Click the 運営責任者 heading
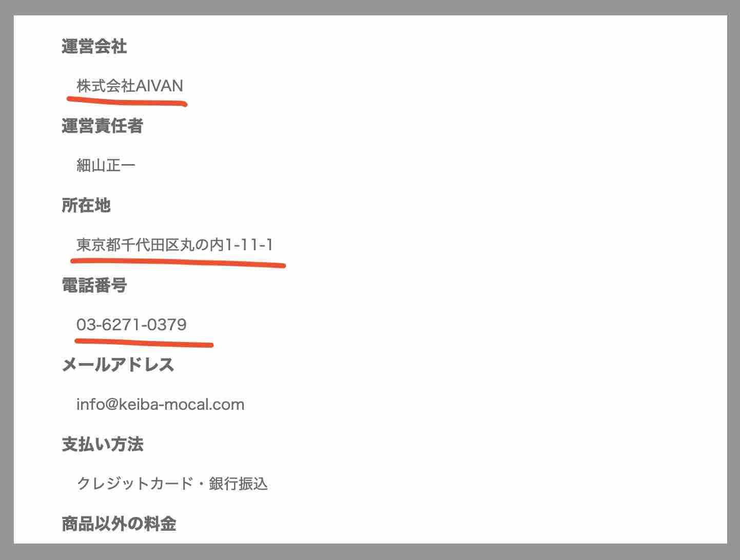The image size is (740, 560). coord(102,126)
